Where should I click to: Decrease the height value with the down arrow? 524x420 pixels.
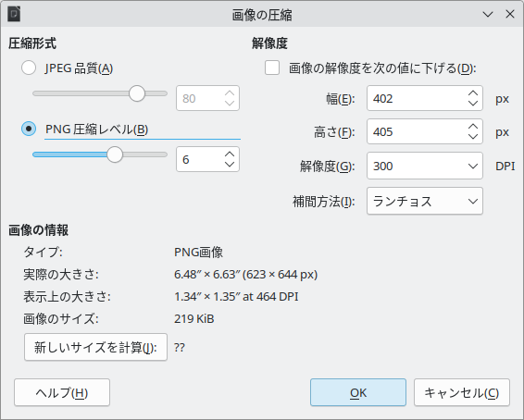[473, 136]
